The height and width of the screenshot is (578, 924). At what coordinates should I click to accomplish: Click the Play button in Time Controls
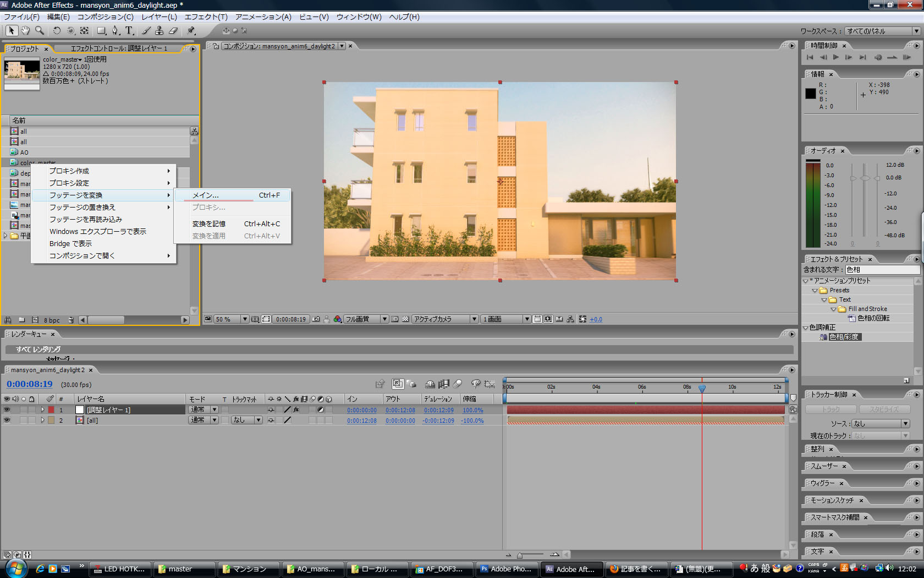click(836, 57)
